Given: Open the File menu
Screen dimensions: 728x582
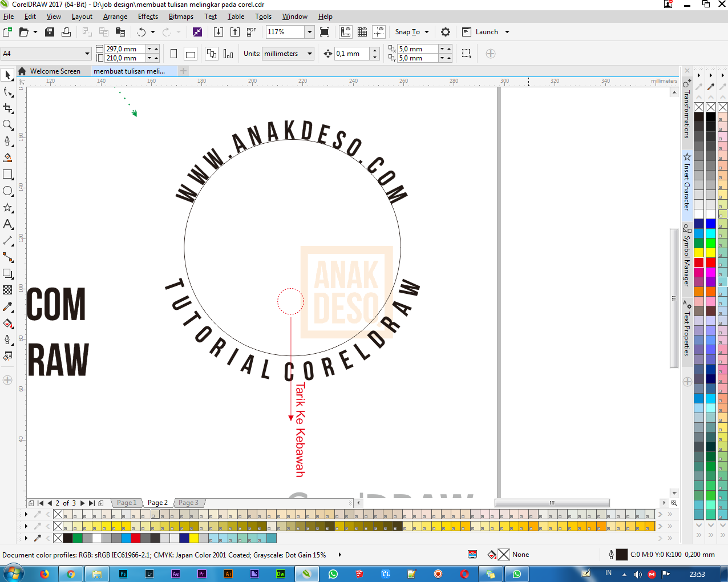Looking at the screenshot, I should click(x=9, y=17).
